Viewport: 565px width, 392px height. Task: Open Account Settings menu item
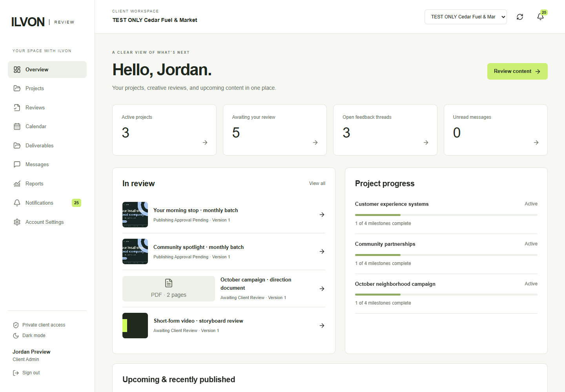[x=47, y=222]
